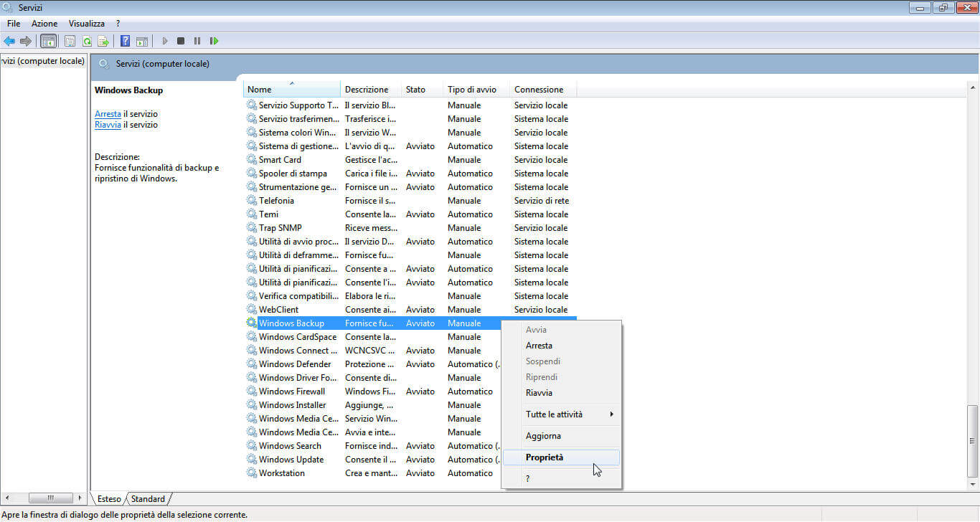Click the Gestisce l'ac... description cell

pyautogui.click(x=371, y=160)
